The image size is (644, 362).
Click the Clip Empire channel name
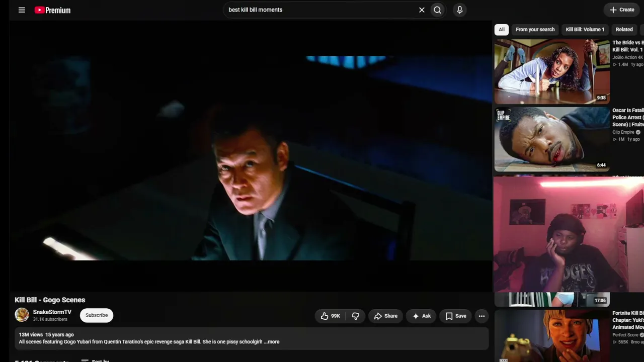[623, 132]
